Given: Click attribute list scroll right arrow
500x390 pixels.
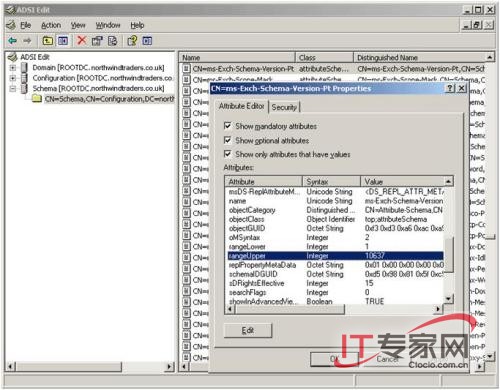Looking at the screenshot, I should (439, 309).
